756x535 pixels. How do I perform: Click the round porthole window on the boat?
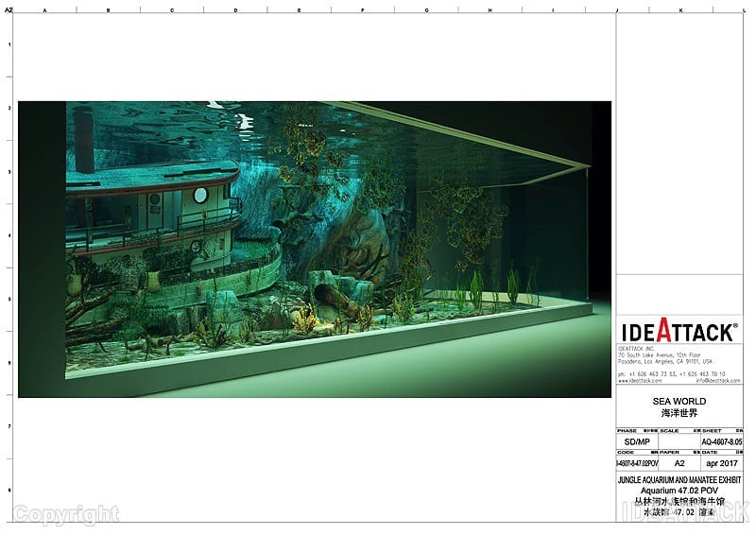click(200, 195)
